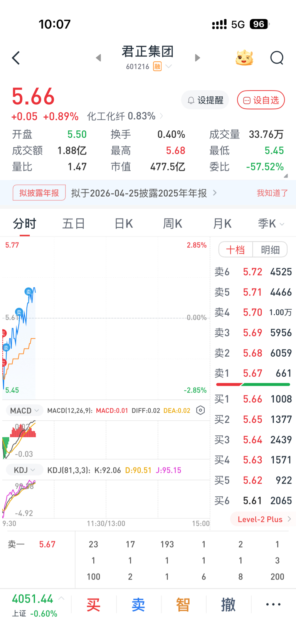296x644 pixels.
Task: Select the 五日 chart tab
Action: (x=74, y=224)
